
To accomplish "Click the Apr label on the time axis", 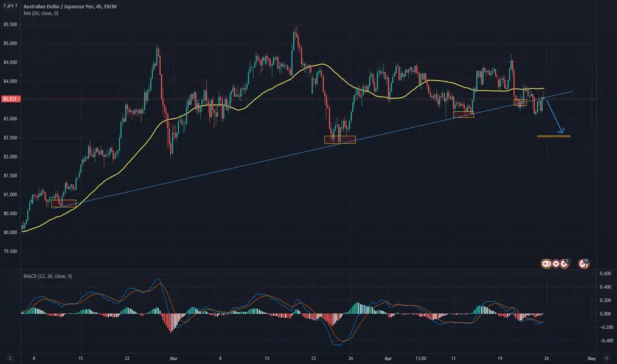I will (388, 359).
